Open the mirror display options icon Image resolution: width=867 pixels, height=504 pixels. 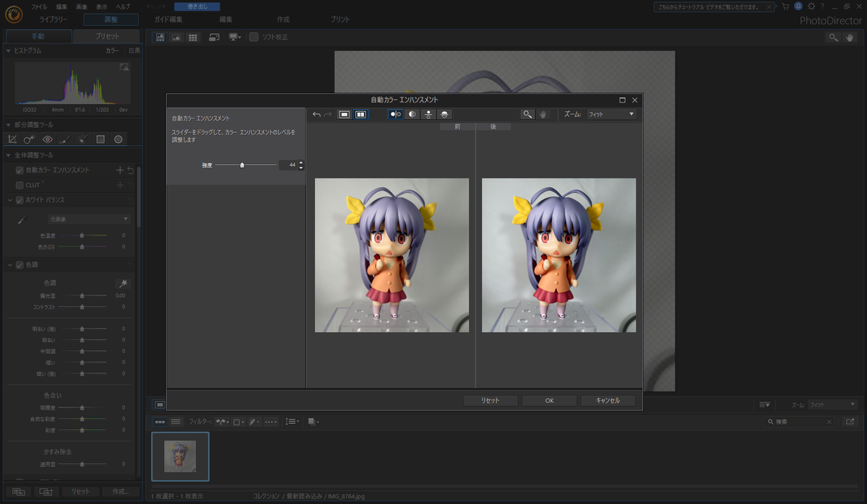[x=235, y=37]
